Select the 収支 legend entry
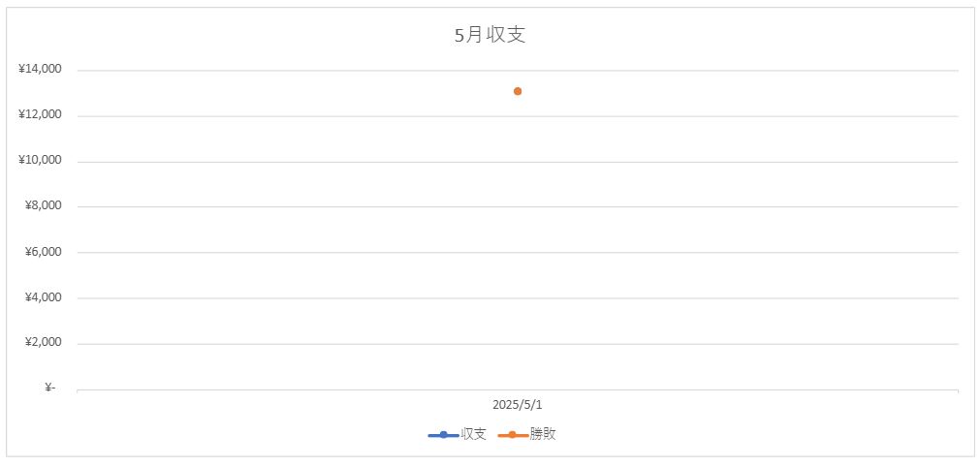This screenshot has height=466, width=980. [x=457, y=435]
